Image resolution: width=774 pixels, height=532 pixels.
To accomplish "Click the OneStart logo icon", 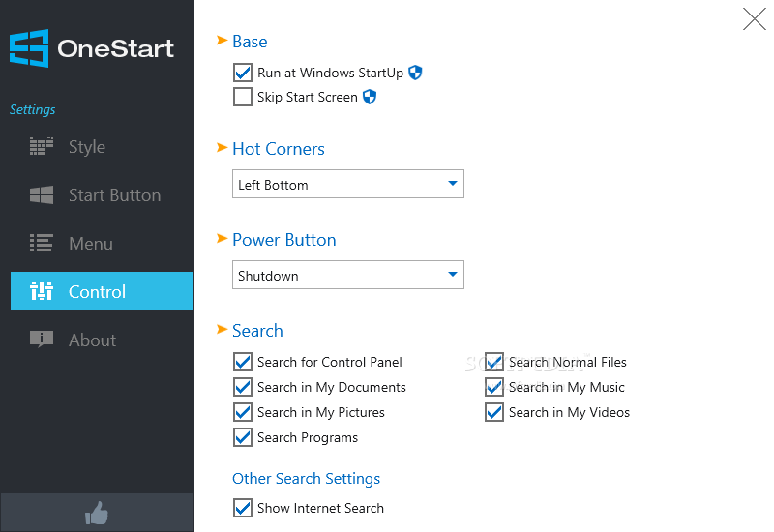I will coord(29,48).
